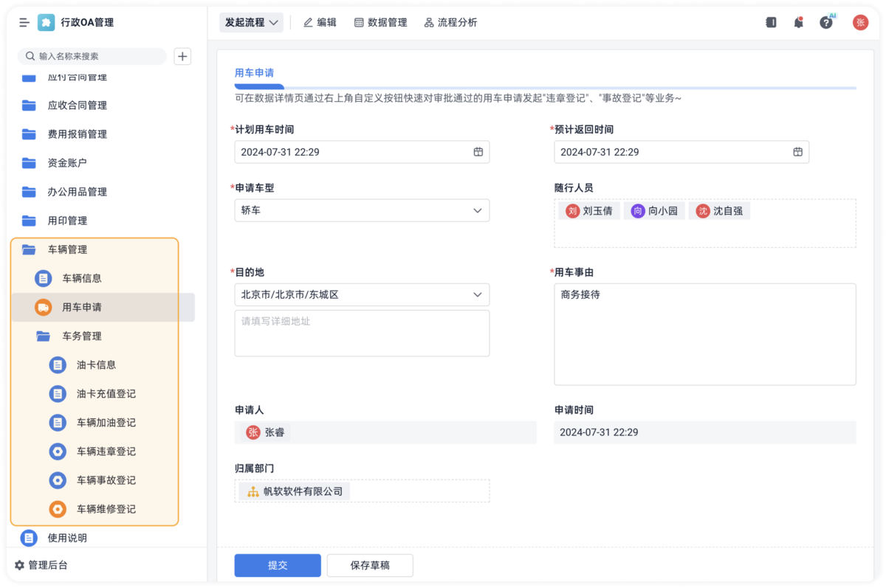Switch to 数据管理 in top toolbar
Image resolution: width=886 pixels, height=588 pixels.
click(380, 23)
